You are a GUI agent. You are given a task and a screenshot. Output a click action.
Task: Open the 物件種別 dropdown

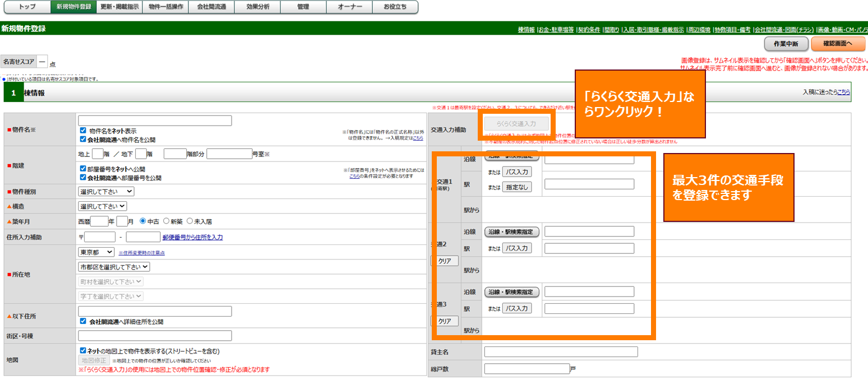pos(106,192)
